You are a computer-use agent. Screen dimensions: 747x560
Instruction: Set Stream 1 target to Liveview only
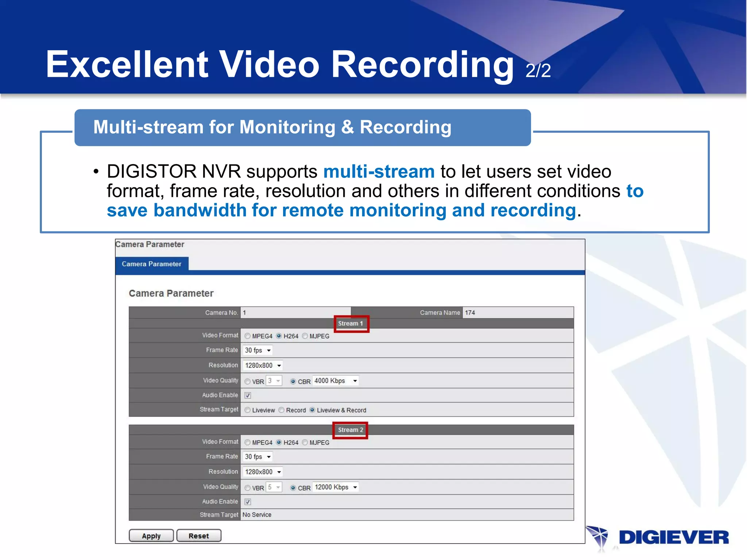[248, 410]
